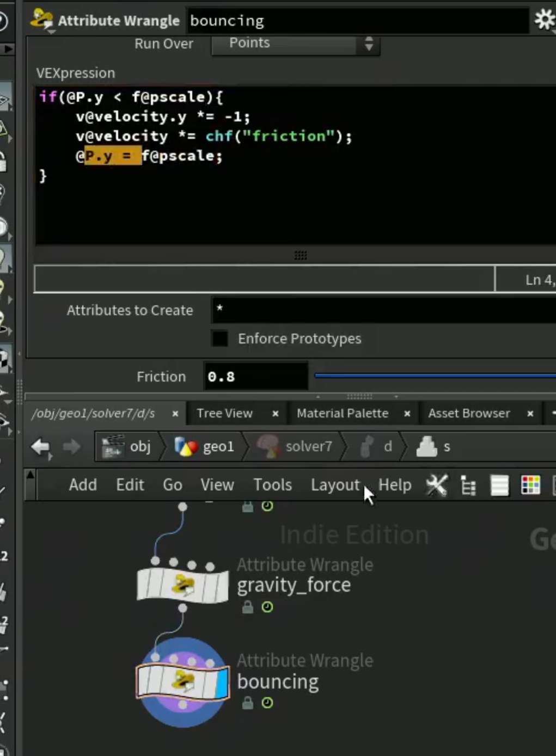556x756 pixels.
Task: Click the Friction value field showing 0.8
Action: click(255, 377)
